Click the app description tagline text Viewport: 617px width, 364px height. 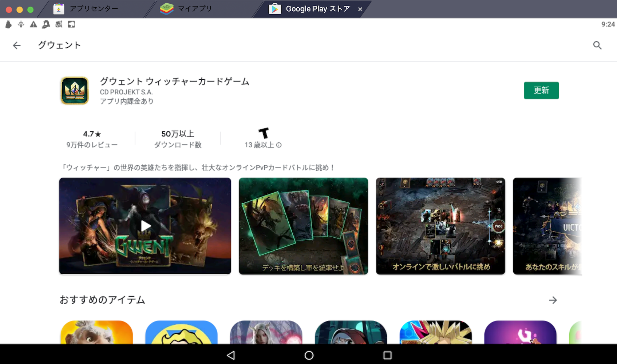(x=198, y=167)
